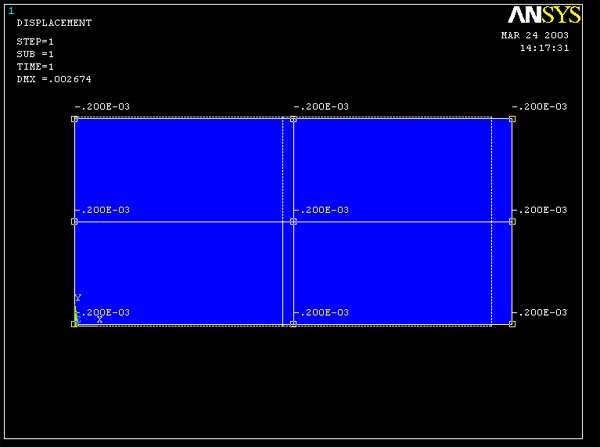Click the TIME=1 legend entry

tap(35, 67)
